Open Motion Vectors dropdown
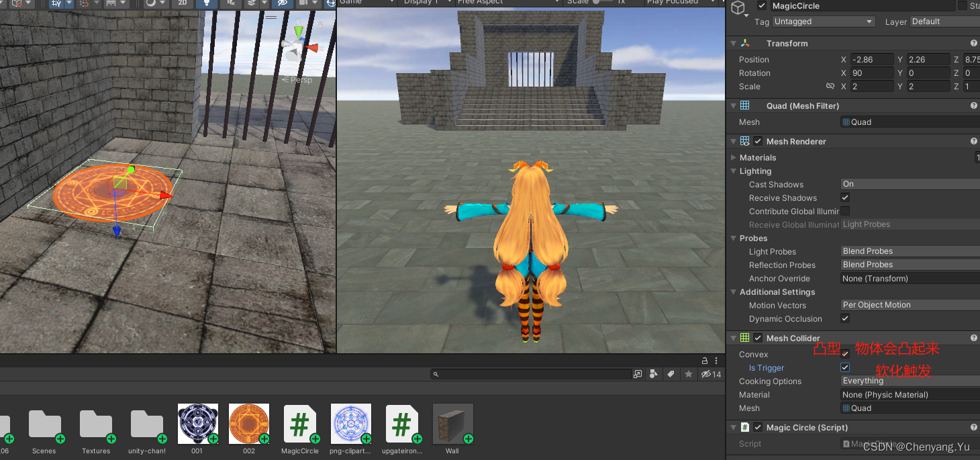 coord(910,305)
